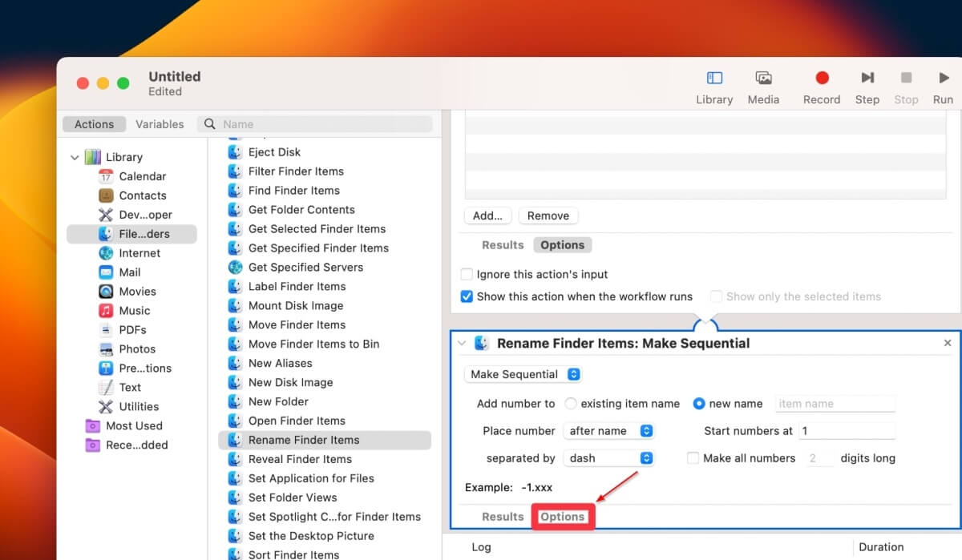Start recording with the Record button

(821, 84)
